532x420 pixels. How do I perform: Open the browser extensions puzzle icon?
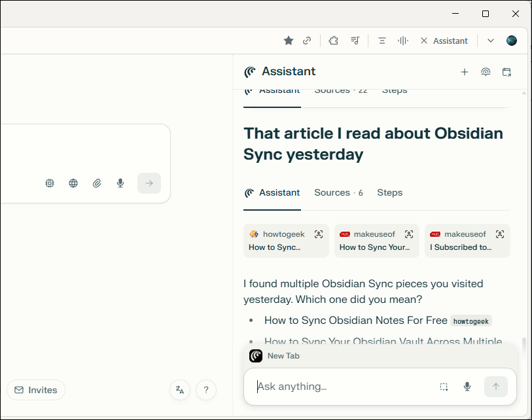(x=333, y=40)
